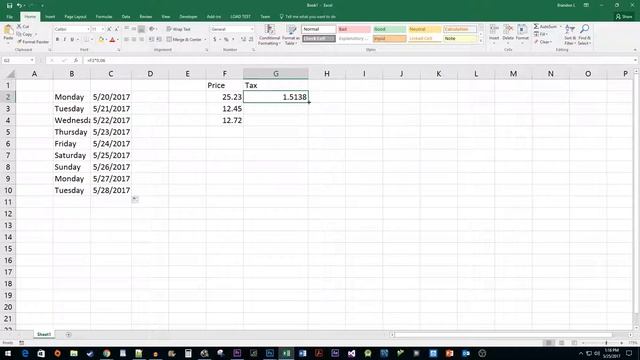Screen dimensions: 640x360
Task: Click the Auto Fill Options button below dates
Action: [x=135, y=199]
